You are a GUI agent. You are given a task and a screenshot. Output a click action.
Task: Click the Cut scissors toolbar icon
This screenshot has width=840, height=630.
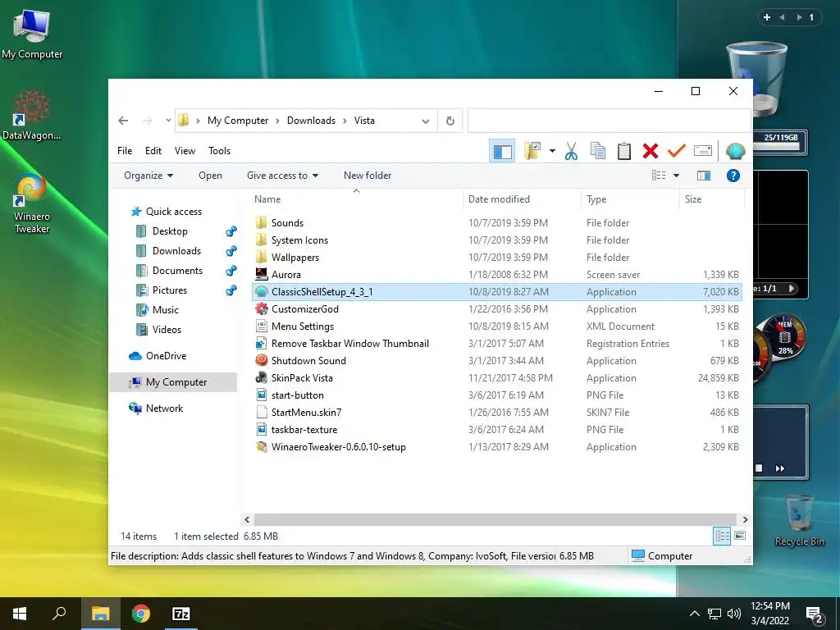[x=571, y=151]
